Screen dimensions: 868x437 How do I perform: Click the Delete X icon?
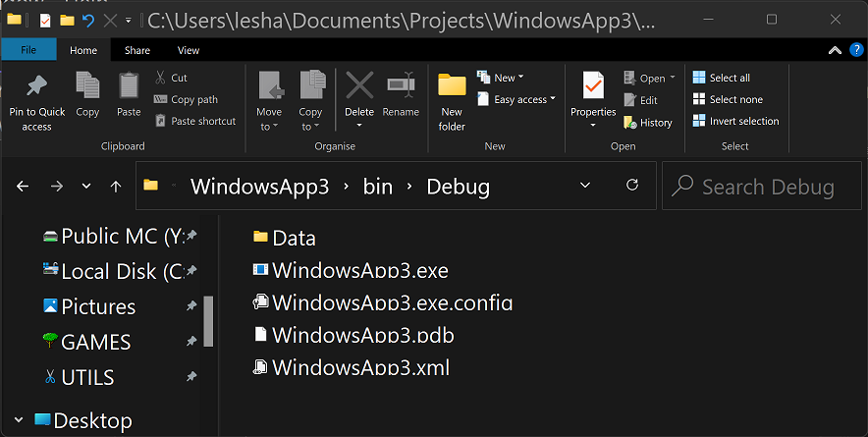pyautogui.click(x=359, y=85)
